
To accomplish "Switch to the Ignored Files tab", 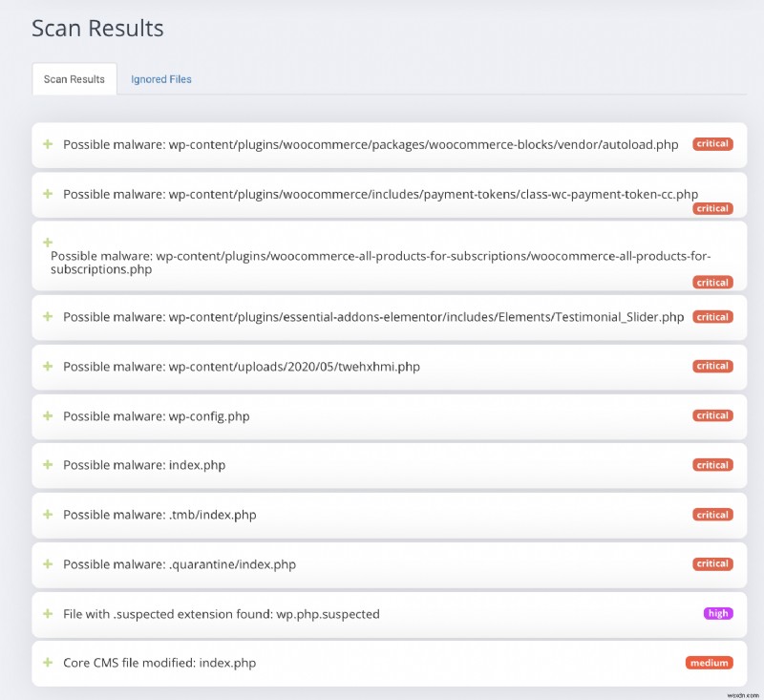I will (160, 79).
